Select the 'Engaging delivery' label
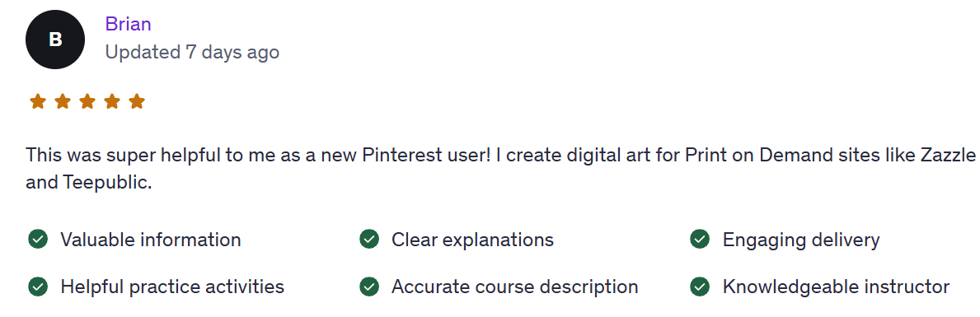Viewport: 980px width, 317px height. 801,240
